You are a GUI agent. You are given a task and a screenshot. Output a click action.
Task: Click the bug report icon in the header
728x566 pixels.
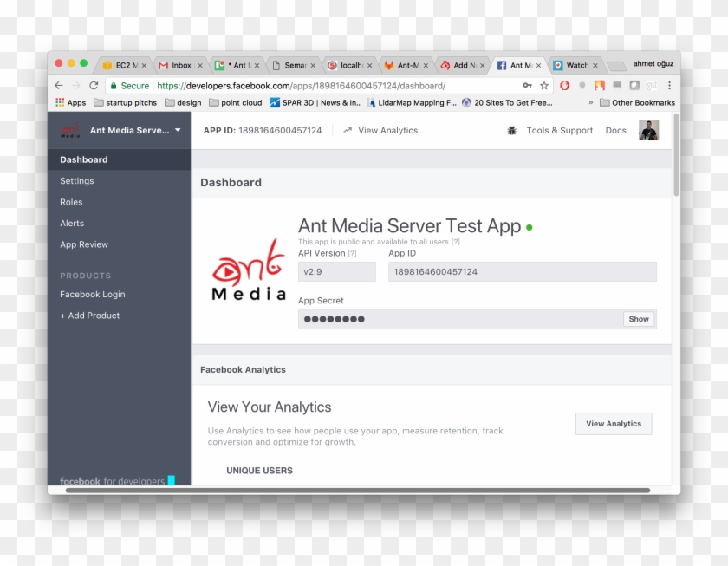tap(511, 130)
